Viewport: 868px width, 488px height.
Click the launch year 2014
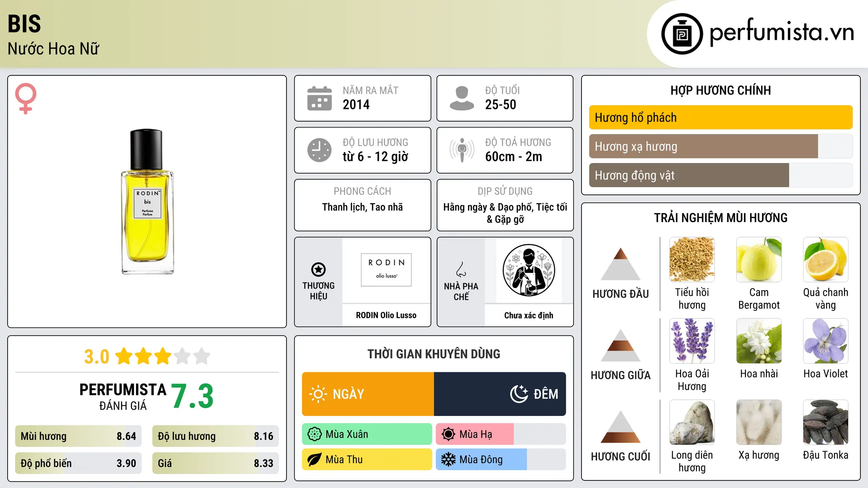click(x=356, y=105)
